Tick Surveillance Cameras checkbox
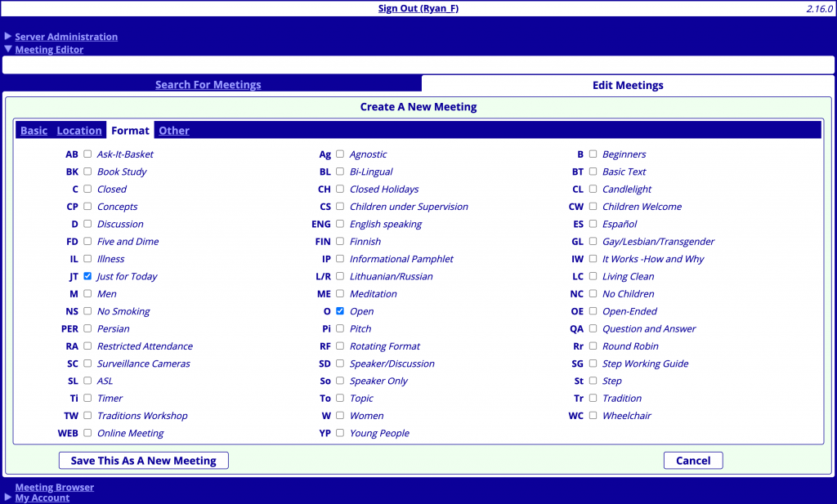The image size is (837, 504). (87, 364)
